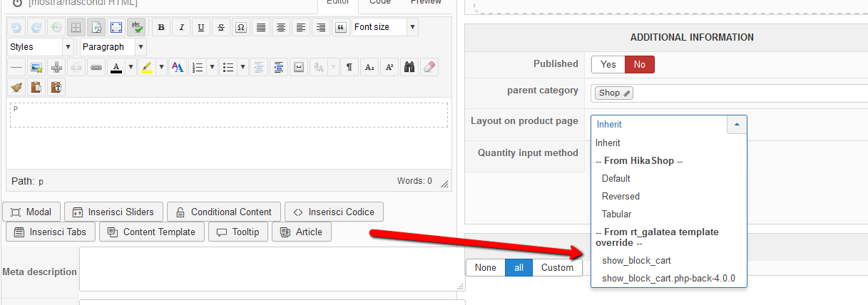Insert a special character (Omega icon)

coord(241,28)
